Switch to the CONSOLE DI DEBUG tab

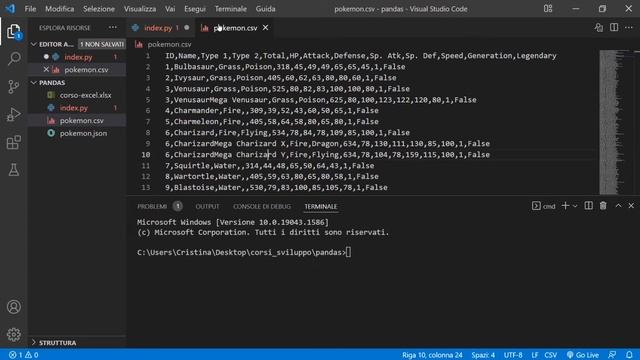(262, 207)
